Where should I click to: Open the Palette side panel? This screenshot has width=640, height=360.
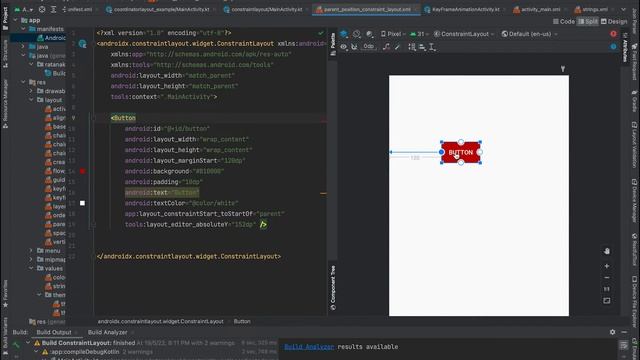333,44
